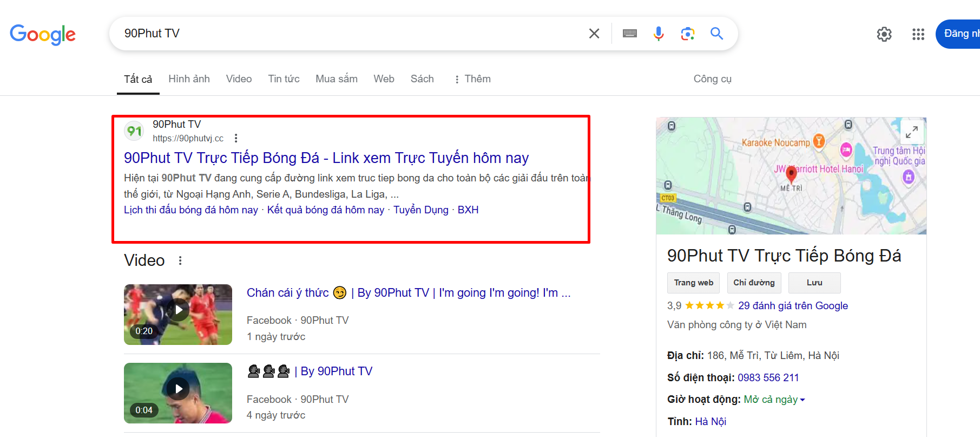Select the Tất cả tab
The image size is (980, 437).
(x=138, y=79)
